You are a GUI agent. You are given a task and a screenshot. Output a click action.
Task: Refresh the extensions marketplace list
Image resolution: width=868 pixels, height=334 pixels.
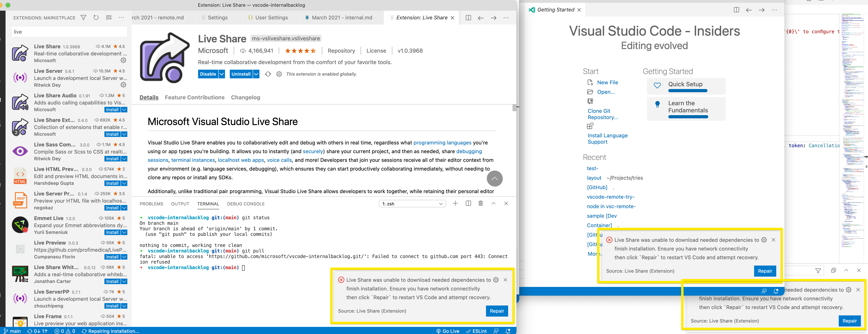click(x=96, y=18)
